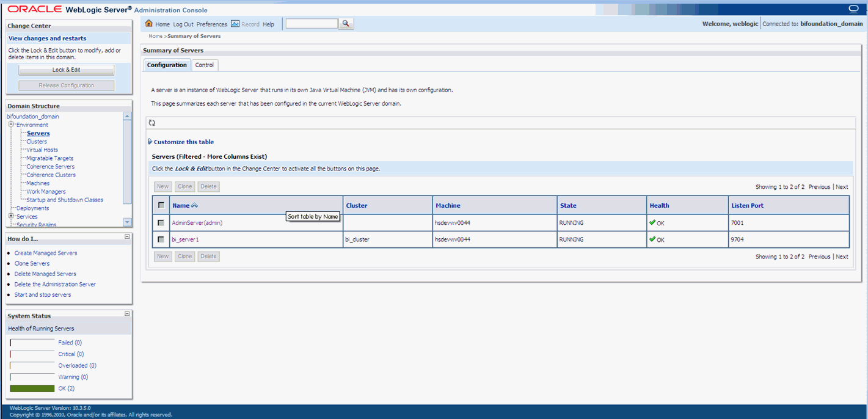
Task: Click the Home house icon
Action: tap(149, 24)
